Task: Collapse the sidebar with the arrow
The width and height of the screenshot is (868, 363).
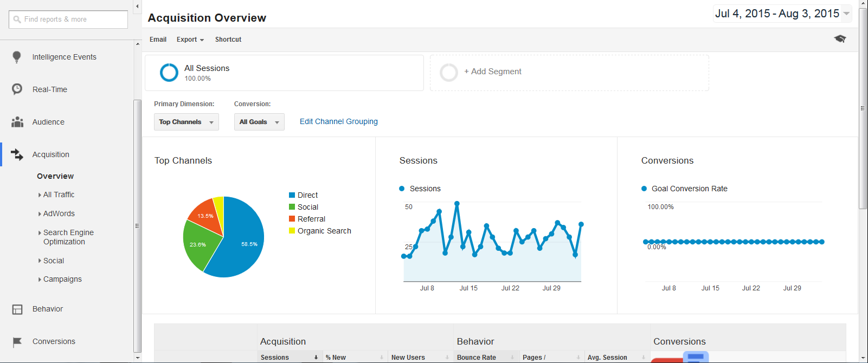Action: point(137,7)
